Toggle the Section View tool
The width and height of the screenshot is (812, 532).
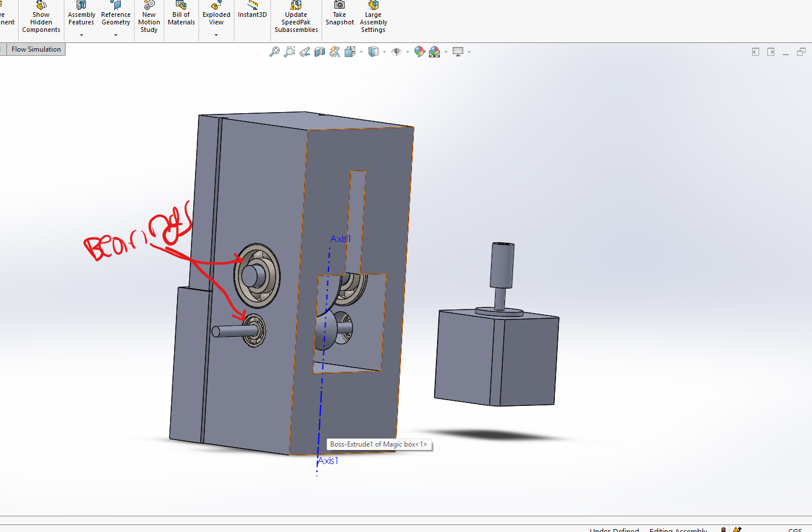coord(320,52)
